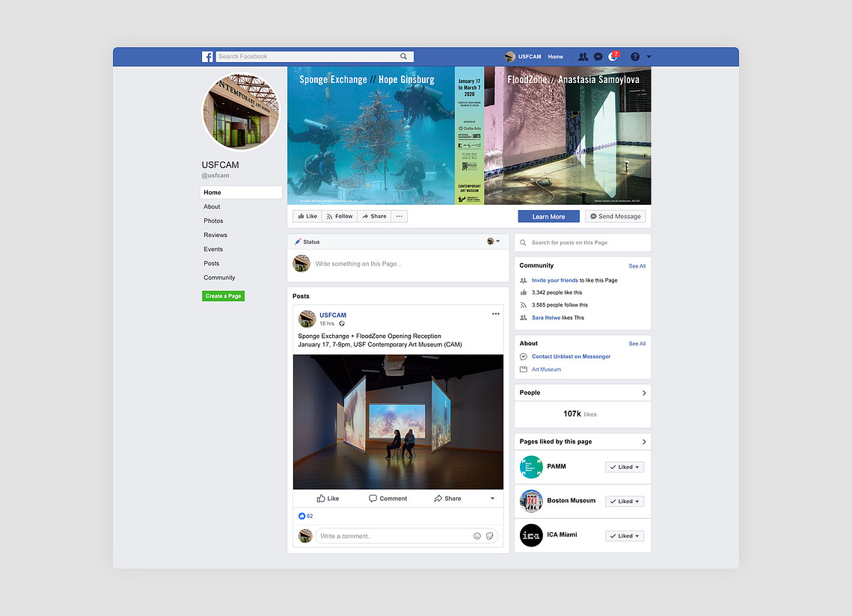Click the large USFCAM profile picture
This screenshot has width=852, height=616.
pyautogui.click(x=241, y=111)
